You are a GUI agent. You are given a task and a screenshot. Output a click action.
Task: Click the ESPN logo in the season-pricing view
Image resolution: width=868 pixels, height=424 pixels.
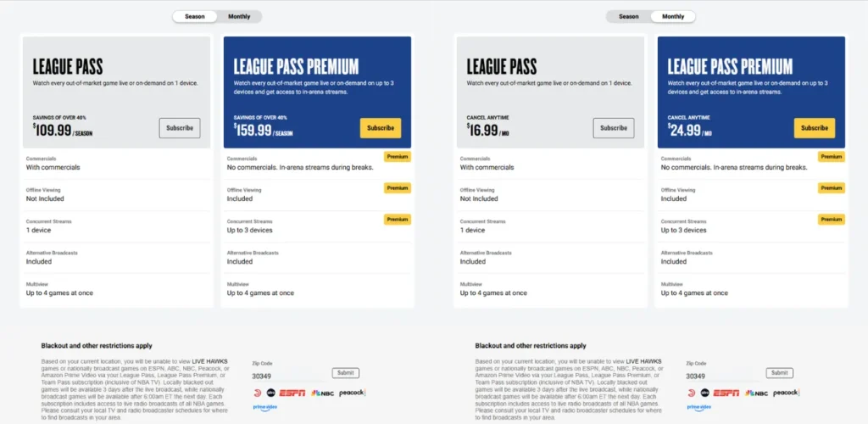click(x=292, y=393)
